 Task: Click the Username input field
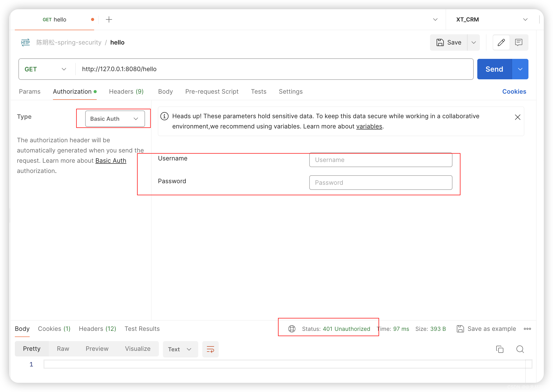click(x=381, y=160)
